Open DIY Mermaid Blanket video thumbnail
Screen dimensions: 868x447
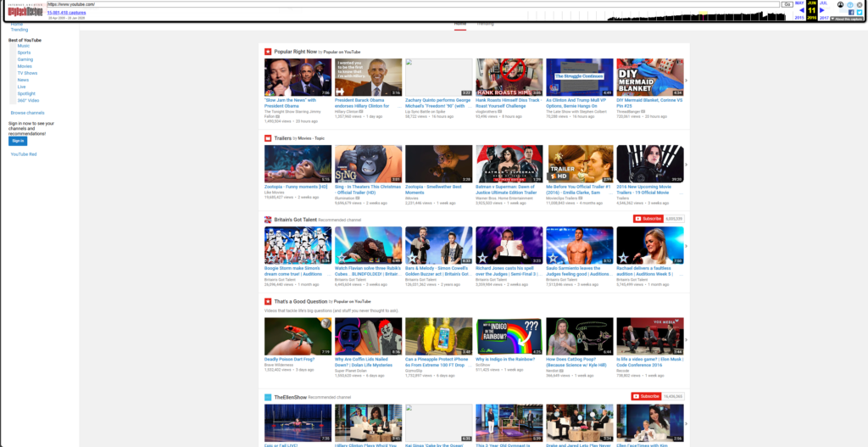click(x=649, y=77)
